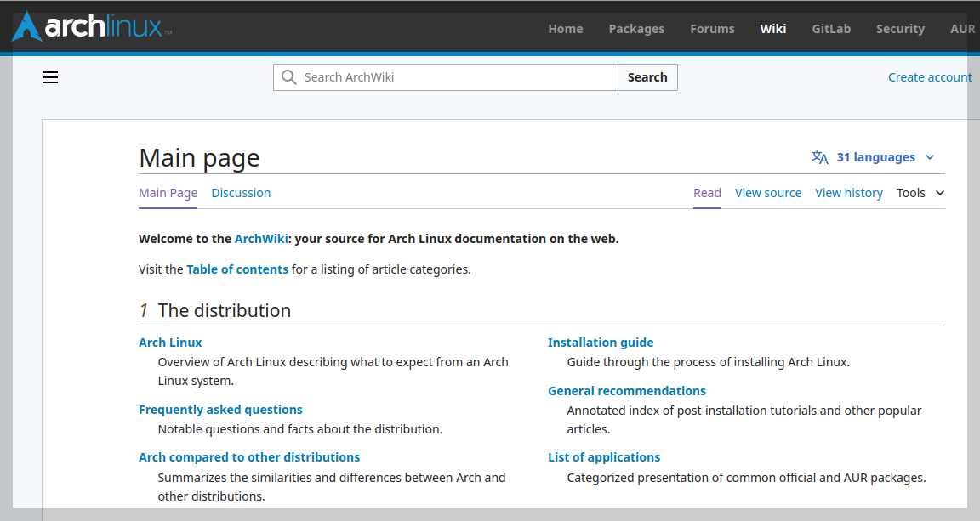Open the Tools dropdown menu
Image resolution: width=980 pixels, height=521 pixels.
[x=920, y=193]
